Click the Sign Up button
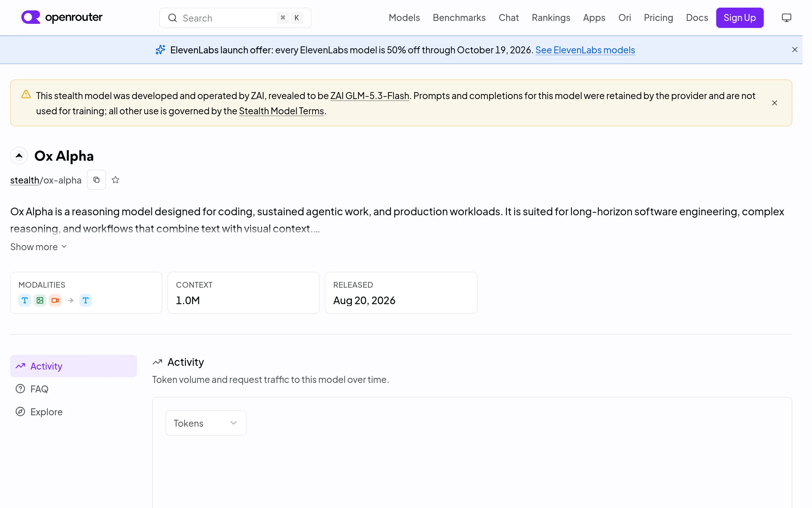This screenshot has width=812, height=508. pos(740,18)
